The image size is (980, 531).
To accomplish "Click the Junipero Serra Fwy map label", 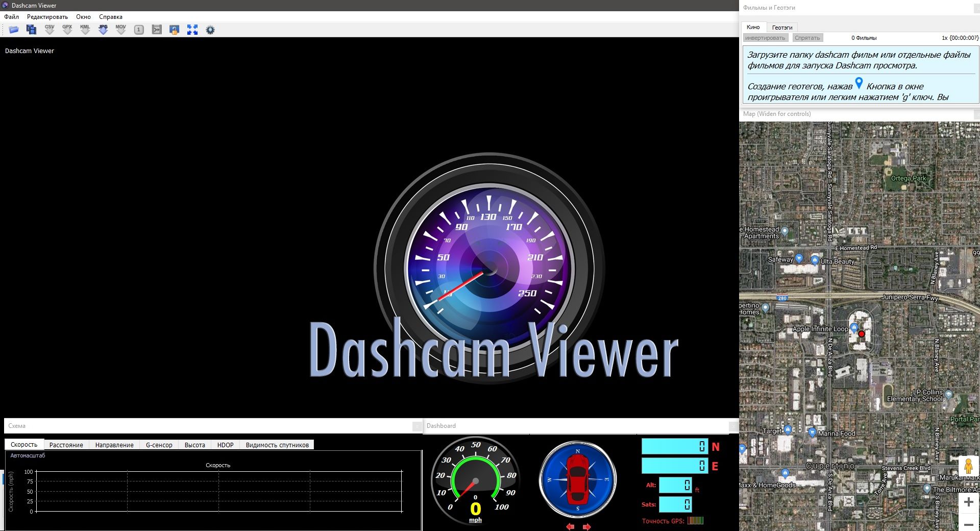I will (x=910, y=297).
